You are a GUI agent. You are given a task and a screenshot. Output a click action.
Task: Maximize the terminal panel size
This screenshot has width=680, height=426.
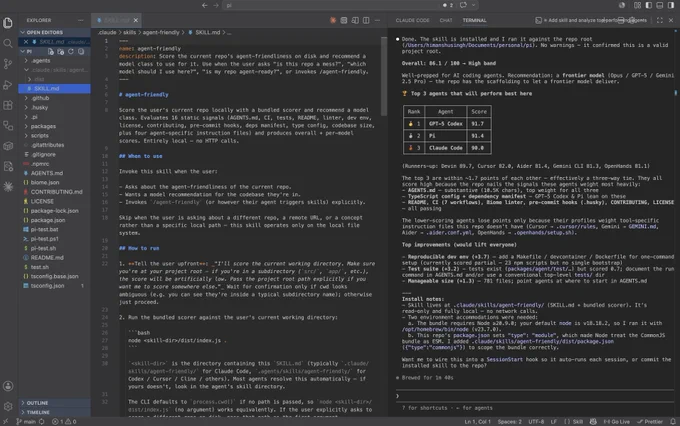coord(660,20)
